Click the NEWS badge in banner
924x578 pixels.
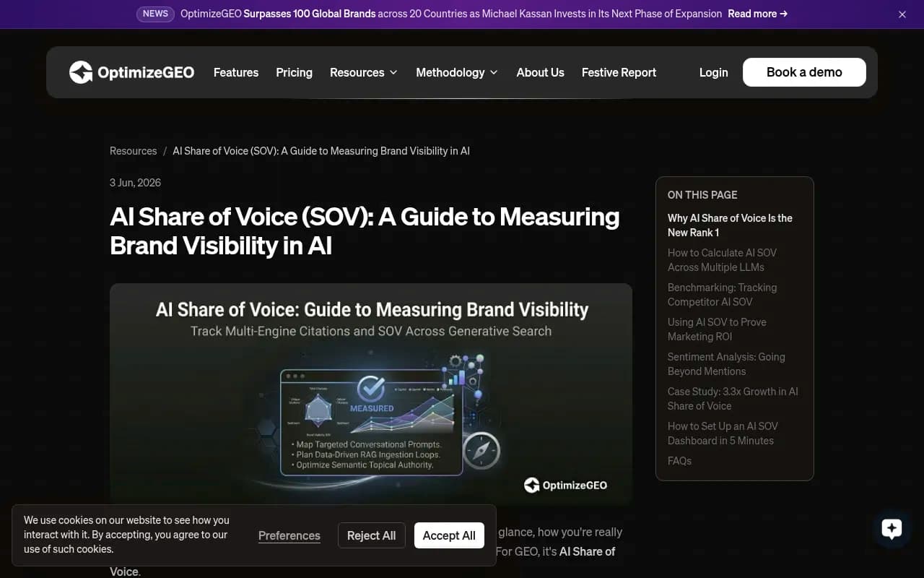tap(155, 14)
